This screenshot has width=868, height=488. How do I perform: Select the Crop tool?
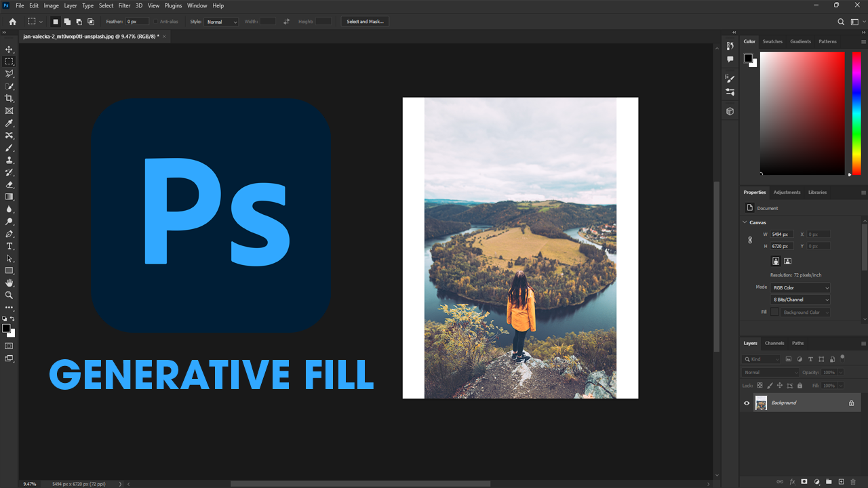(9, 98)
